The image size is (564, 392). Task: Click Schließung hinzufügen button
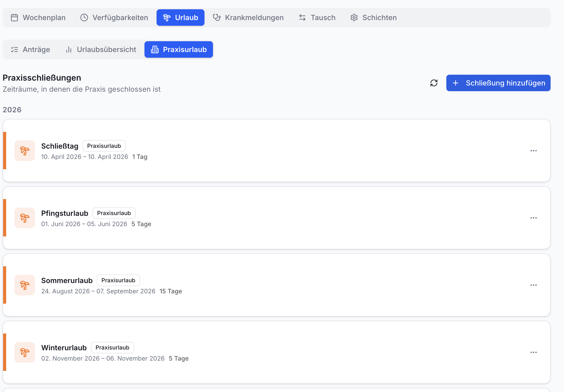(x=498, y=83)
